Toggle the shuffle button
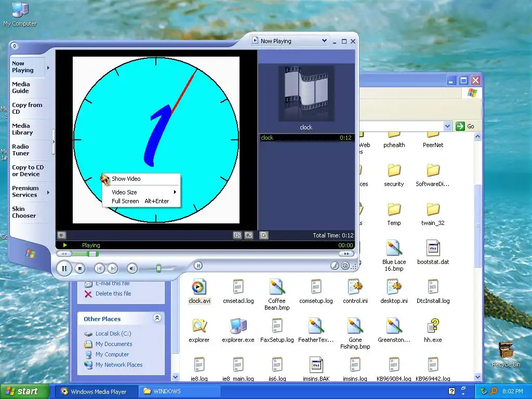Image resolution: width=532 pixels, height=399 pixels. pyautogui.click(x=198, y=265)
